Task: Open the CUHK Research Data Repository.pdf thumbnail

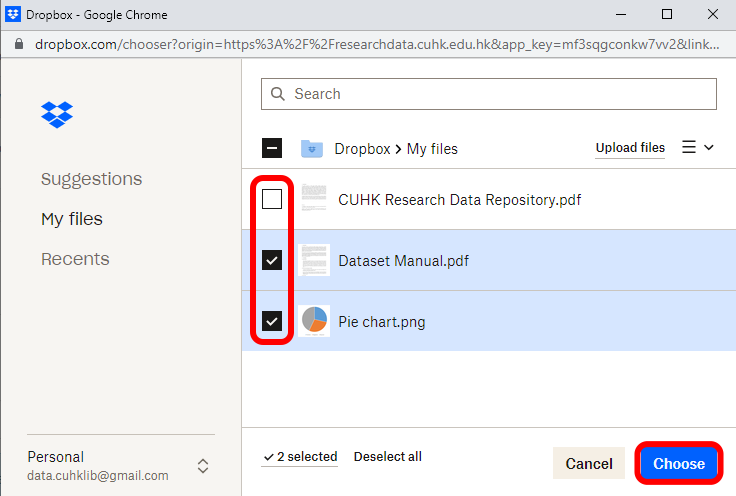Action: (314, 198)
